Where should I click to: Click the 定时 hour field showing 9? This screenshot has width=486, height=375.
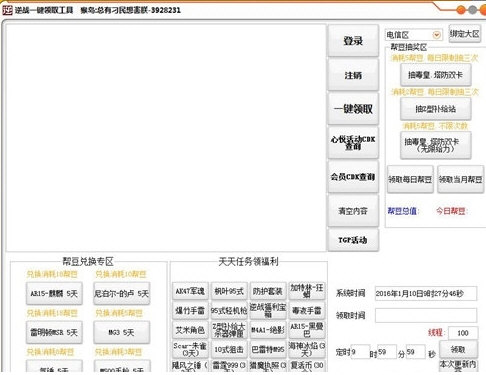(360, 352)
